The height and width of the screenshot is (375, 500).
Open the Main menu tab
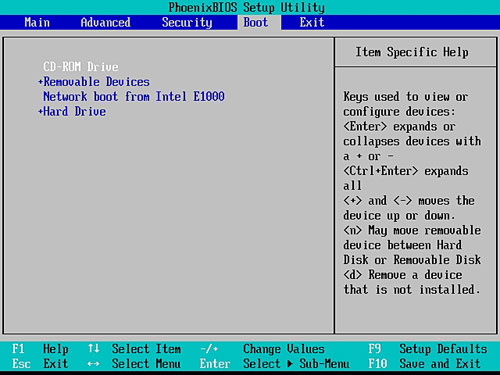37,22
